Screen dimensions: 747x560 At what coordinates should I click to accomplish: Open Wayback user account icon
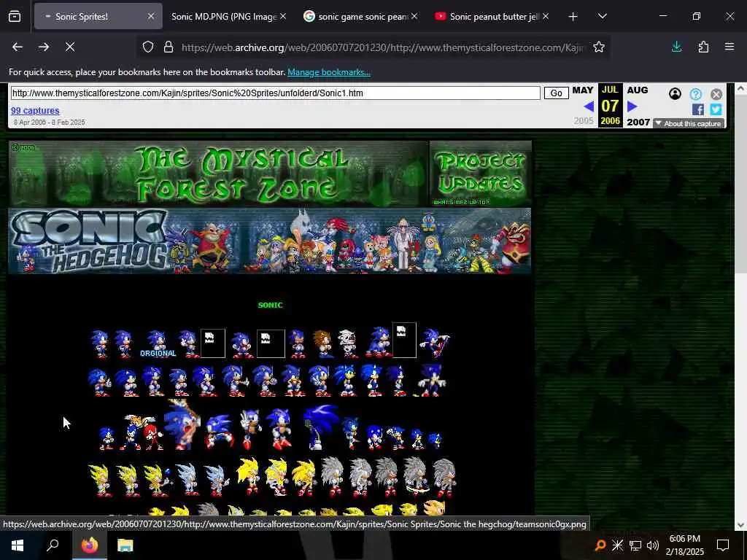click(675, 94)
